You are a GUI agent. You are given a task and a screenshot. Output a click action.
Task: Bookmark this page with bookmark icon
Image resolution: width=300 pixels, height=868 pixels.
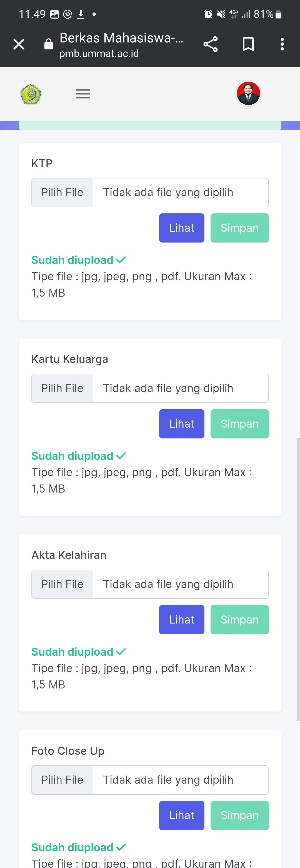pyautogui.click(x=248, y=44)
